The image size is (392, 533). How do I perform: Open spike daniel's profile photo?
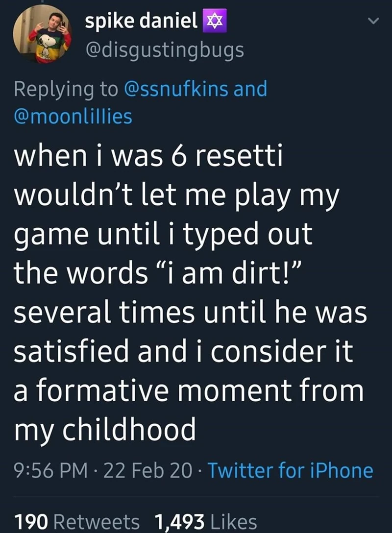43,36
